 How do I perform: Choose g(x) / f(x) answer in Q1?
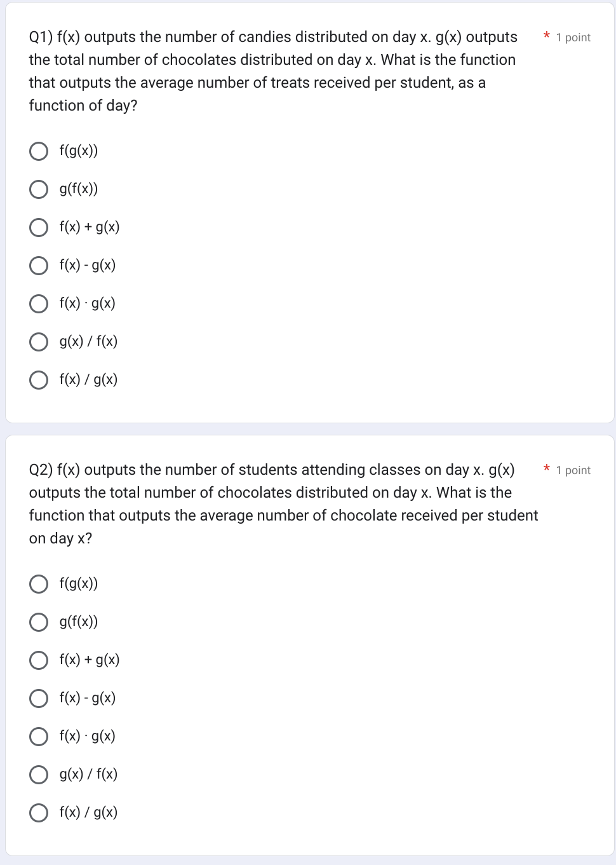point(39,341)
